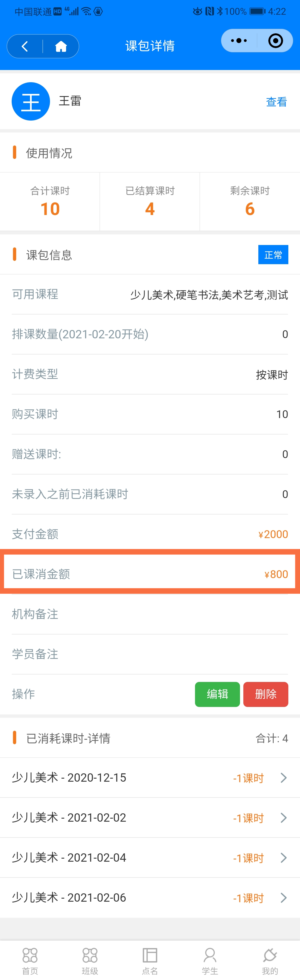Go to mini program home icon
This screenshot has height=980, width=300.
61,46
